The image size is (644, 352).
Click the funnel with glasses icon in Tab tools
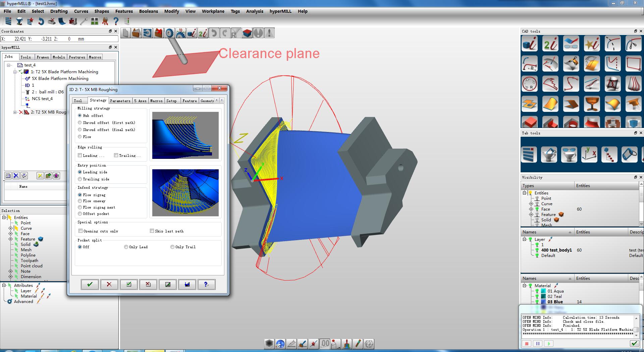pos(569,155)
